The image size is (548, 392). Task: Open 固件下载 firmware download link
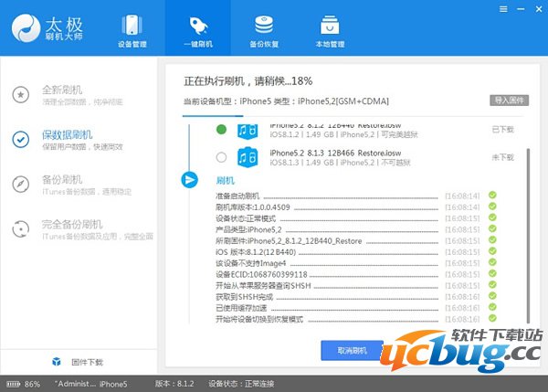87,362
